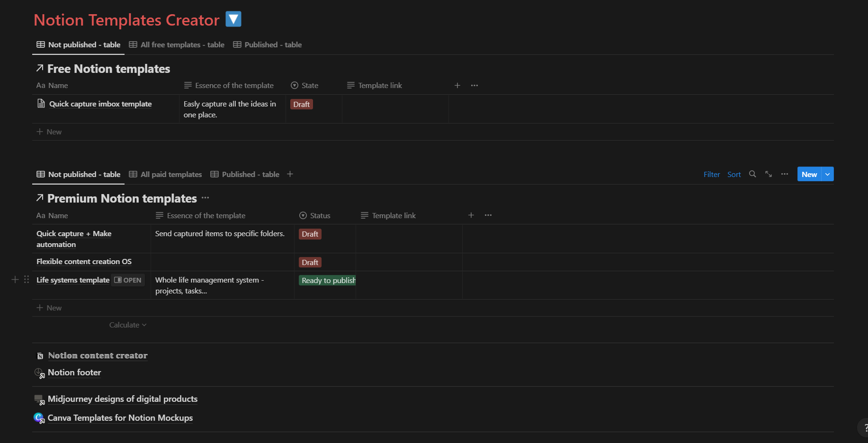Open Notion content creator page link
Image resolution: width=868 pixels, height=443 pixels.
click(98, 355)
